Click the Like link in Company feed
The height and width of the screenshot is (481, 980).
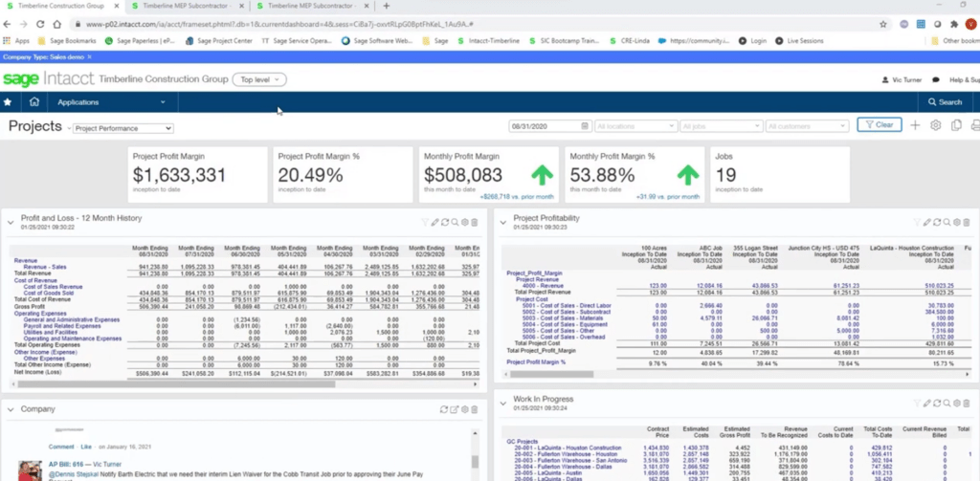(85, 448)
